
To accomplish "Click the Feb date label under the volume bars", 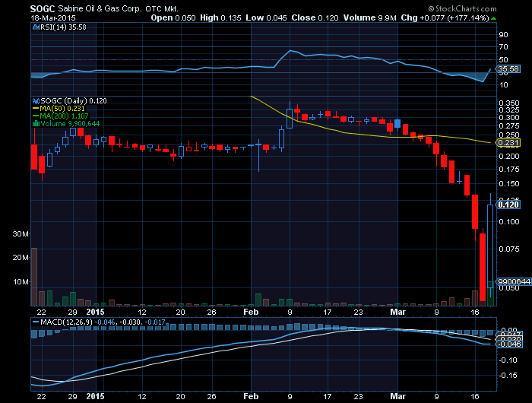I will click(251, 312).
